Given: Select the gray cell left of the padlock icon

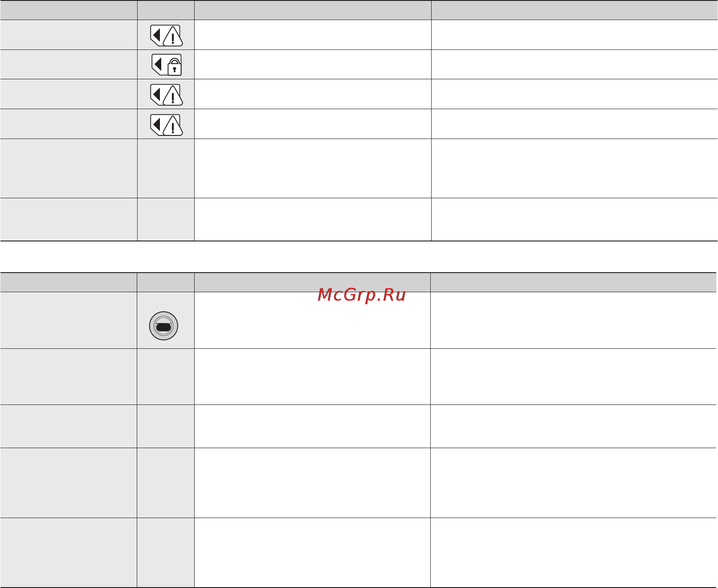Looking at the screenshot, I should (x=69, y=65).
